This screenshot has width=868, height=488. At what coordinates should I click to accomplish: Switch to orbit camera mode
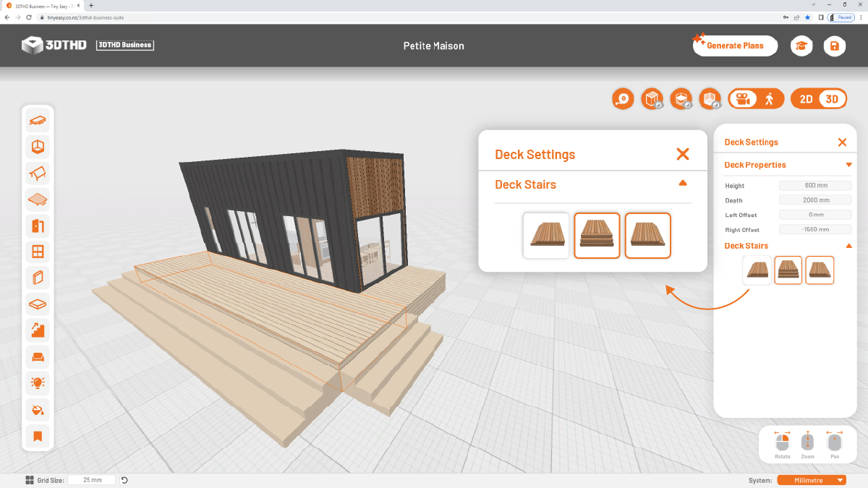click(741, 99)
